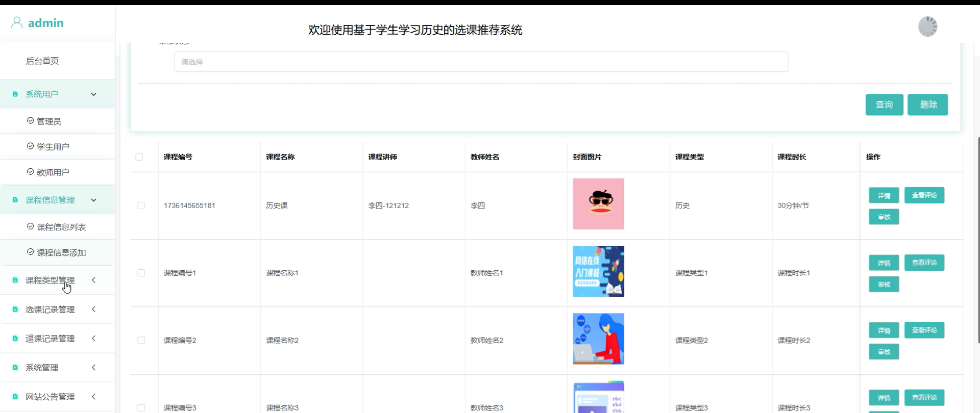Open 详情 for the 课程名称3 row
This screenshot has height=413, width=980.
[884, 398]
